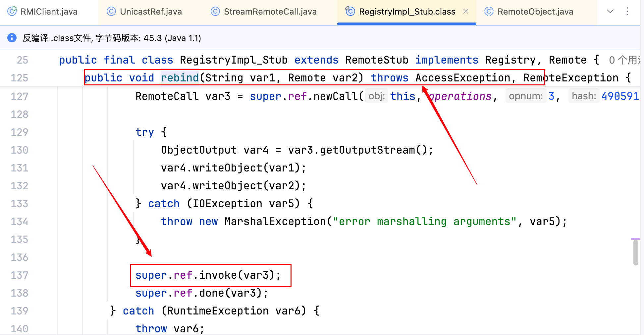The width and height of the screenshot is (644, 335).
Task: Select the RemoteObject.java tab
Action: 535,12
